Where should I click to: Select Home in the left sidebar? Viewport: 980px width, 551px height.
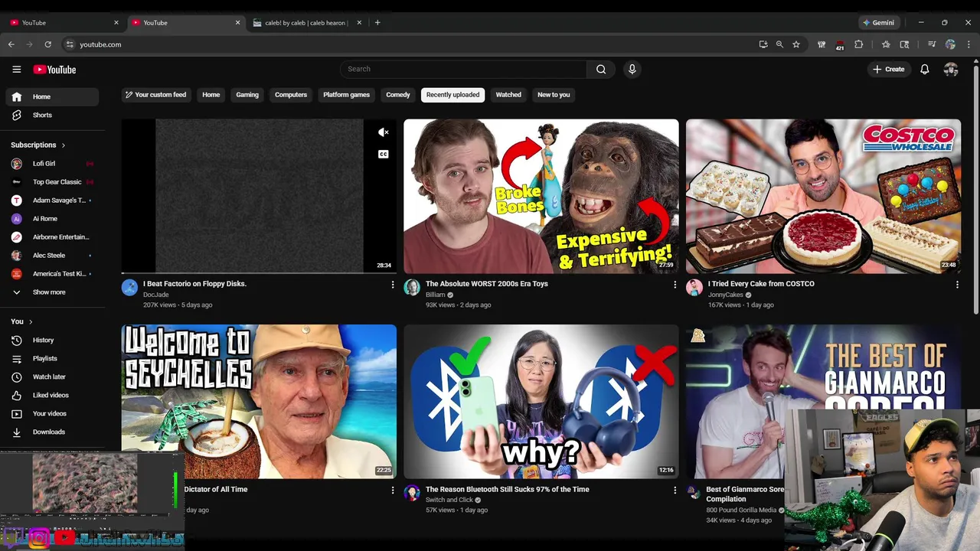[x=52, y=96]
